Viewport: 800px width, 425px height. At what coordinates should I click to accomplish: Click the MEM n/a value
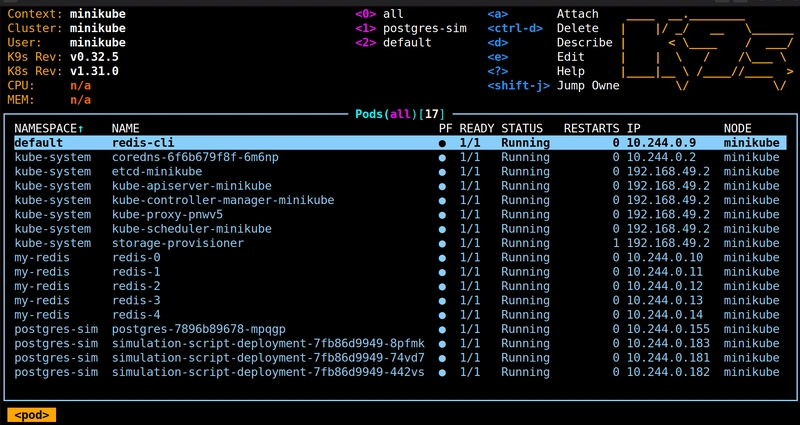[81, 99]
